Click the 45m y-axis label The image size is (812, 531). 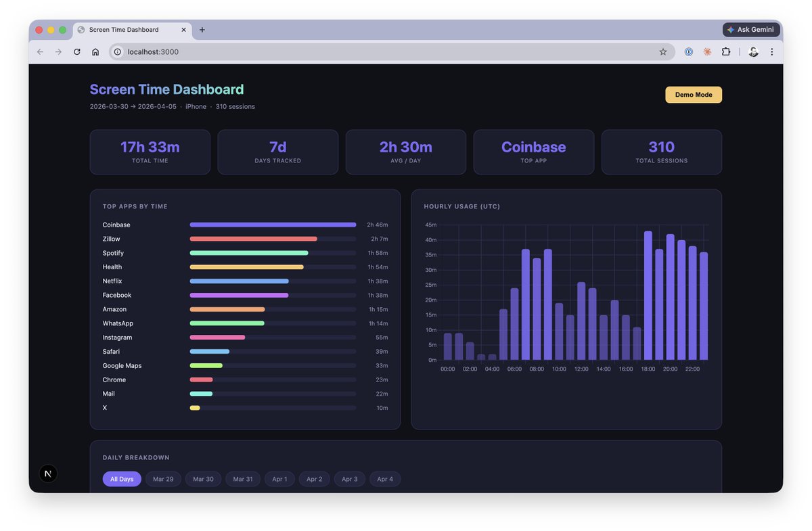(x=431, y=225)
